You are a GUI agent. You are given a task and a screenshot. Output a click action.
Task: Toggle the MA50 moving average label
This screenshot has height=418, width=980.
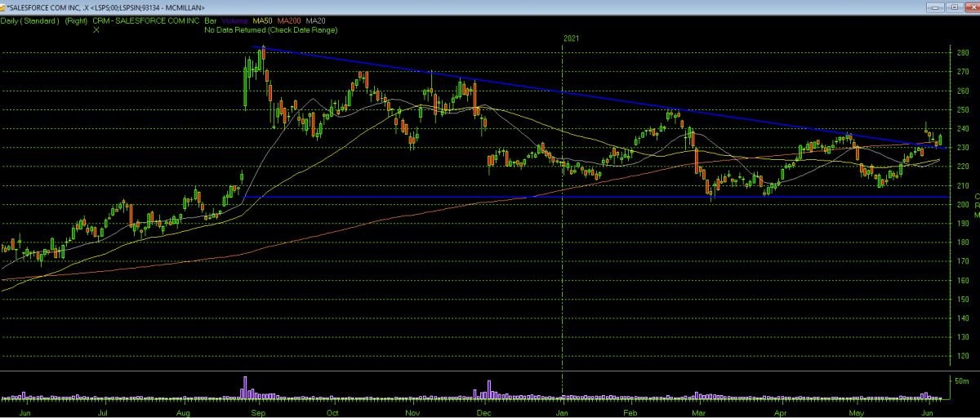pos(264,20)
